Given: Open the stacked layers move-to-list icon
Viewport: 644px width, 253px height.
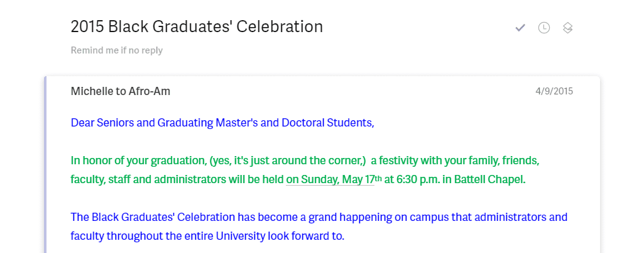Looking at the screenshot, I should pos(567,28).
